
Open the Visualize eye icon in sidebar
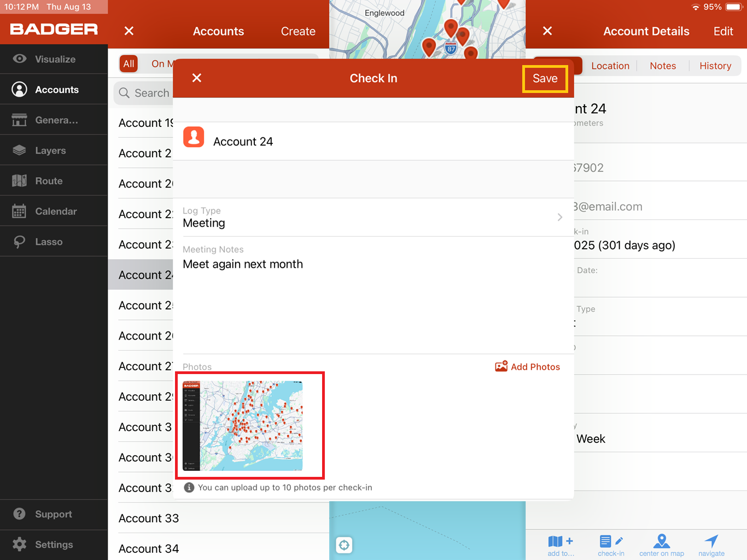pyautogui.click(x=20, y=59)
